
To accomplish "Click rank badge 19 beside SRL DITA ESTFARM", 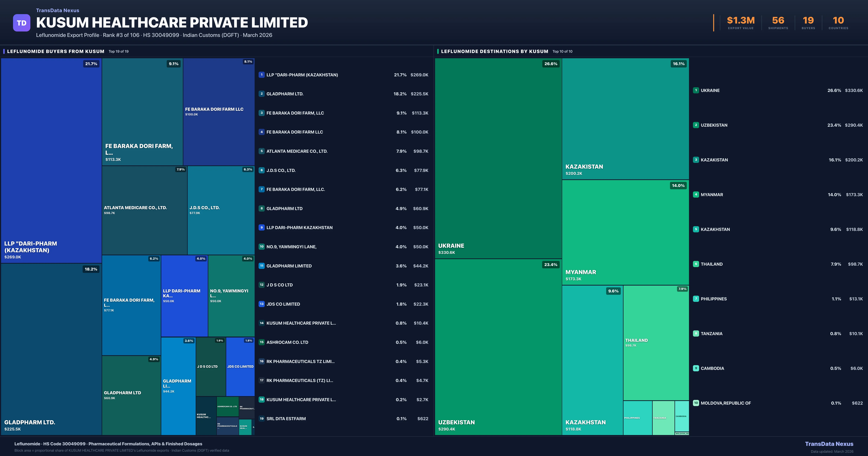I will tap(261, 419).
